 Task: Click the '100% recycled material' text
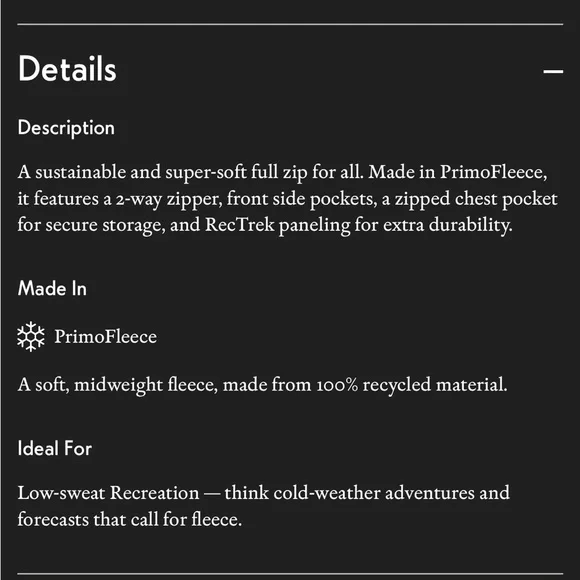tap(411, 385)
